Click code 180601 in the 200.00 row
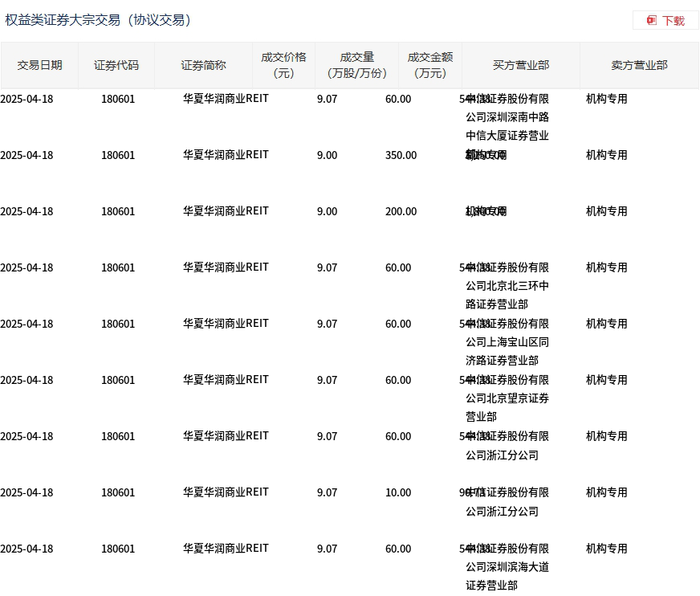700x596 pixels. click(x=118, y=212)
